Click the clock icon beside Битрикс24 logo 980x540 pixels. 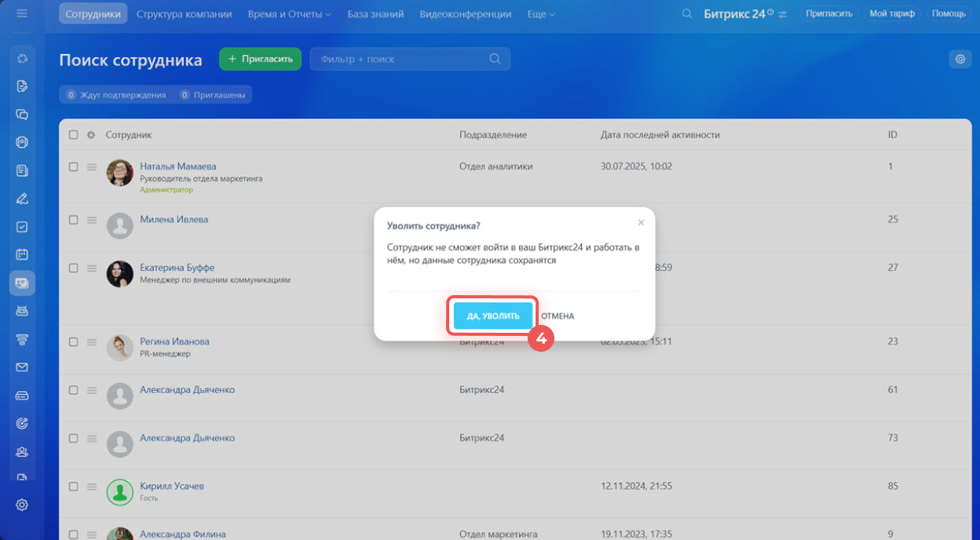tap(770, 13)
